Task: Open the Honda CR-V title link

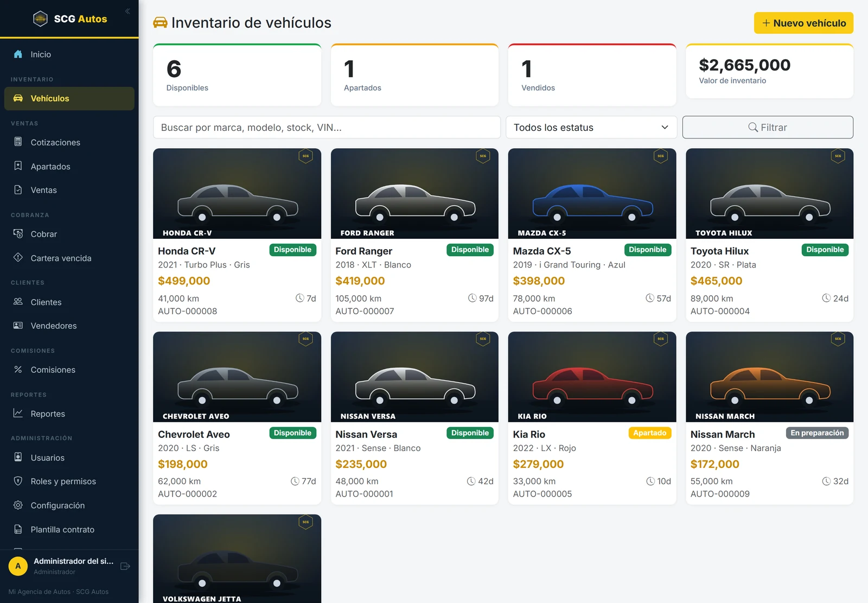Action: [187, 251]
